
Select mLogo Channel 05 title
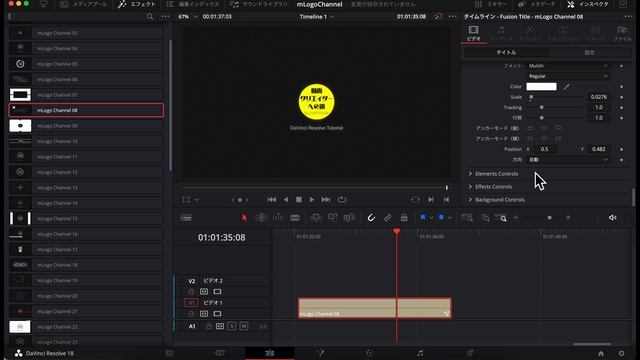86,64
